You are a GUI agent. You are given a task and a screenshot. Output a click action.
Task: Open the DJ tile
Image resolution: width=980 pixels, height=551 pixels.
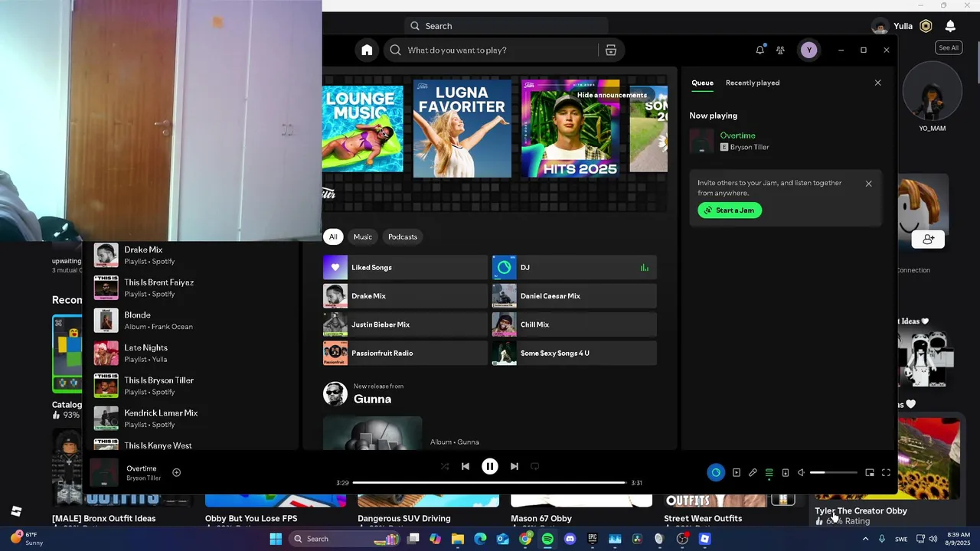tap(574, 267)
